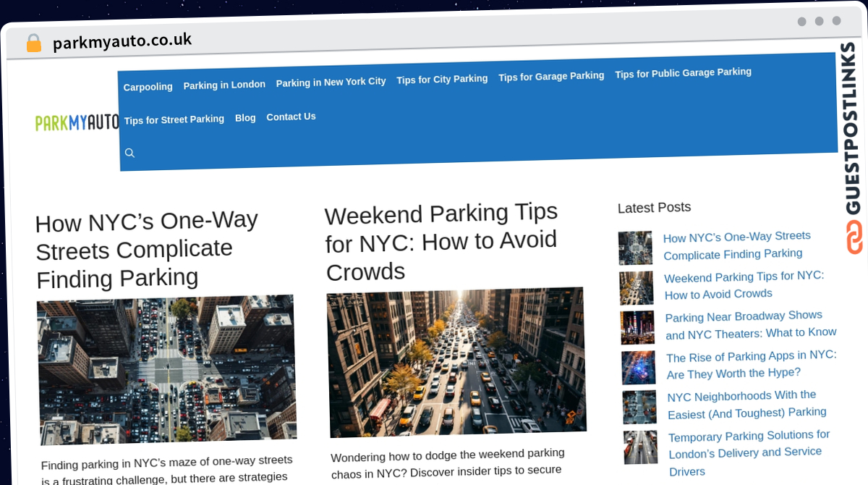The height and width of the screenshot is (485, 868).
Task: Visit the Blog menu item
Action: click(245, 117)
